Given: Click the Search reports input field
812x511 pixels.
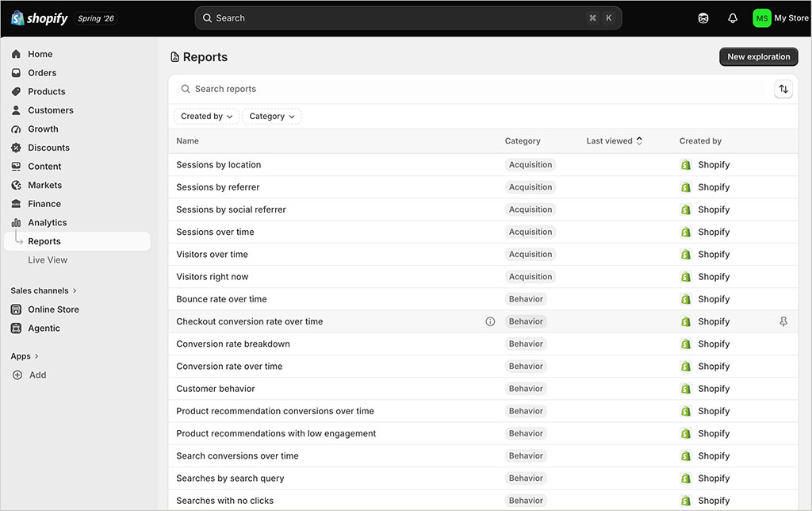Looking at the screenshot, I should click(471, 89).
